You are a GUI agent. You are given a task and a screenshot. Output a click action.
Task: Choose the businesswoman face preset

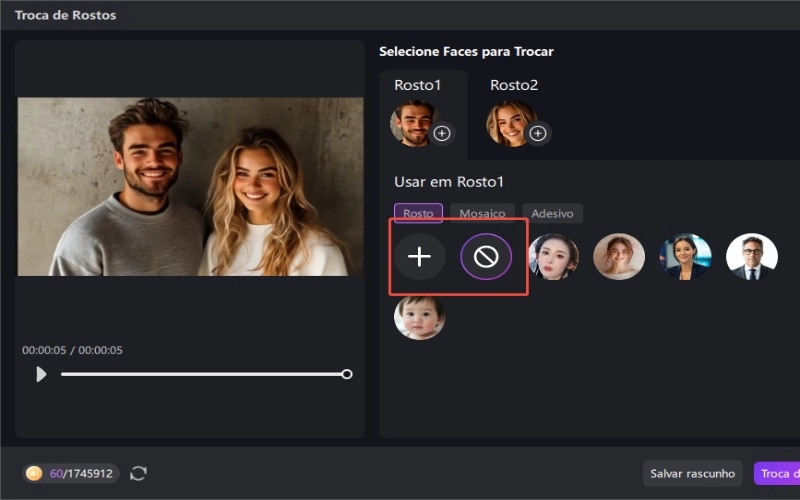pos(685,257)
